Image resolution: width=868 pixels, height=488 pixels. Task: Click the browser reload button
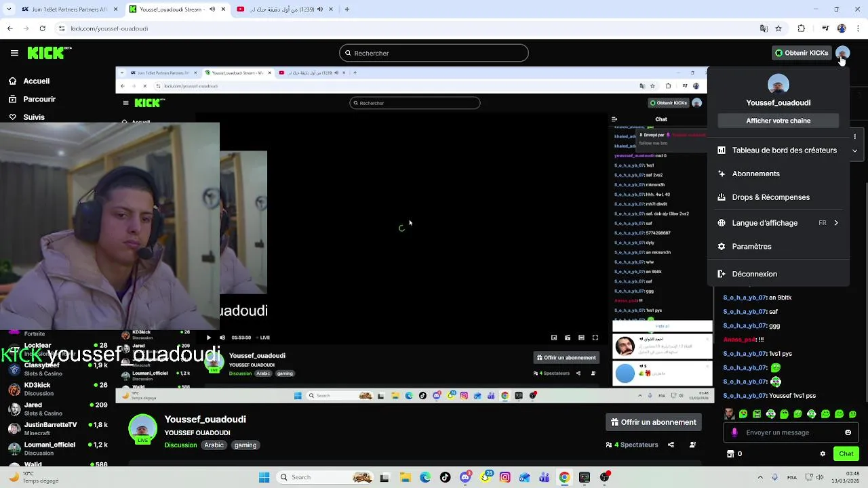click(42, 28)
